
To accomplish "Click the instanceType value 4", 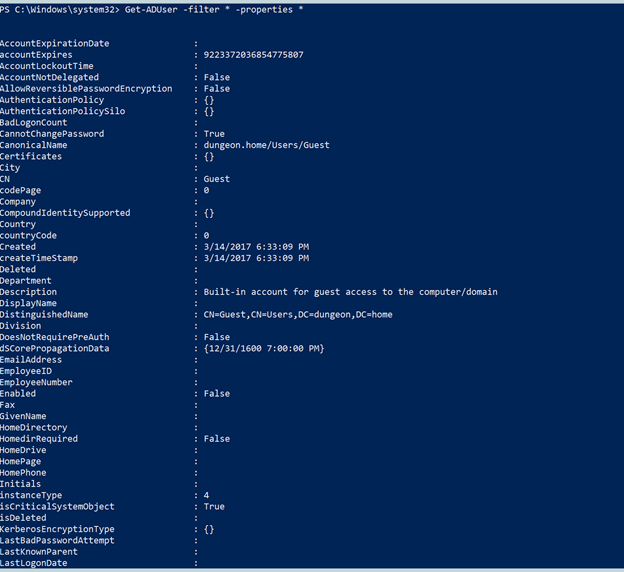I will coord(206,495).
